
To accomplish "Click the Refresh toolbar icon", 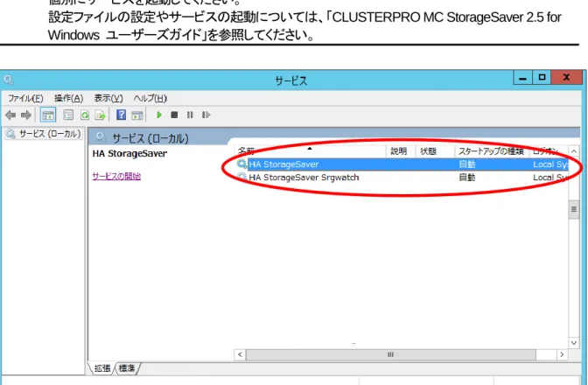I will (x=85, y=115).
